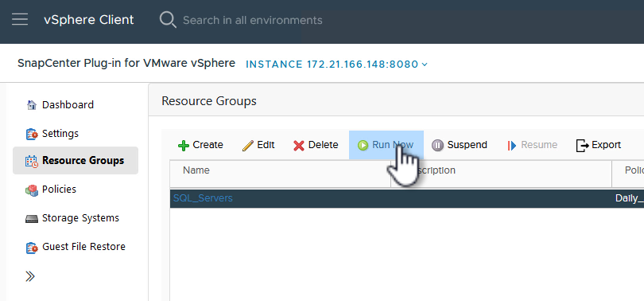Click the Settings sidebar icon
644x301 pixels.
pyautogui.click(x=32, y=134)
